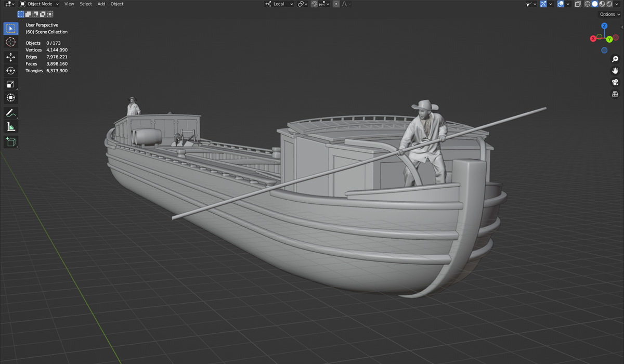Screen dimensions: 624x364
Task: Click the Faces value "3,898,160"
Action: click(x=57, y=64)
